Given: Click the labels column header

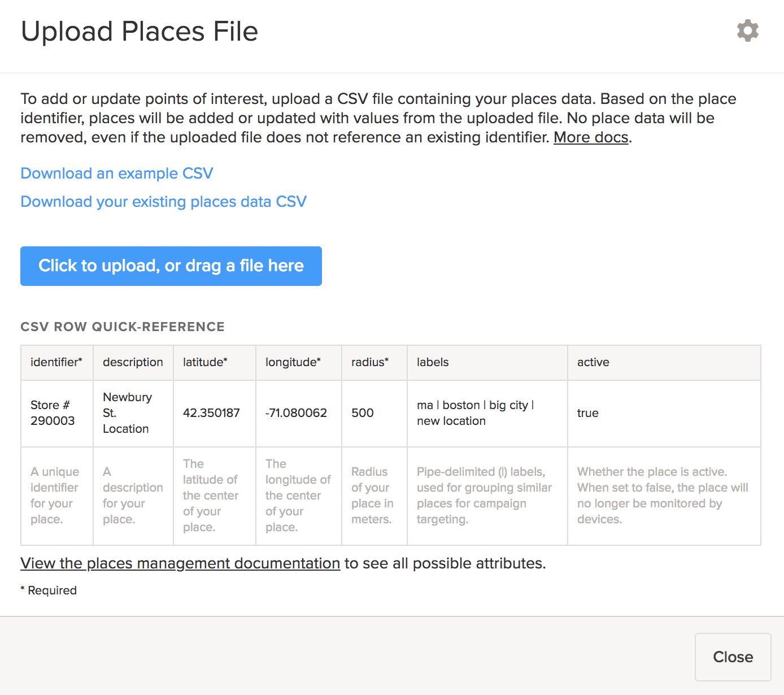Looking at the screenshot, I should pos(433,362).
